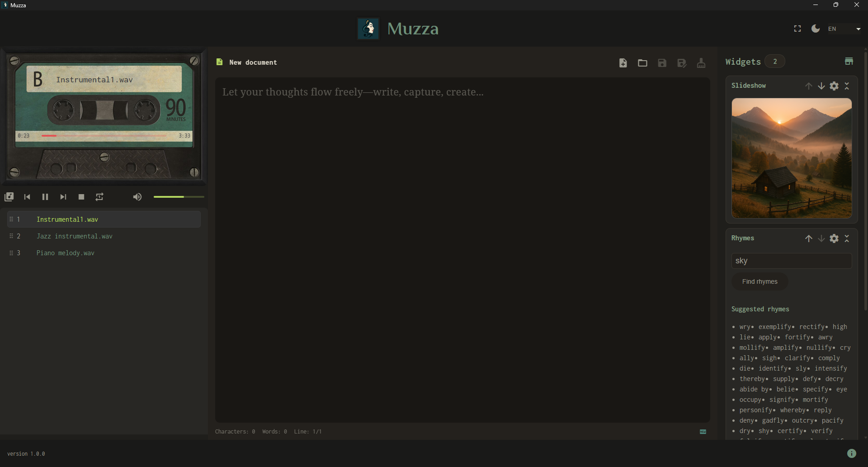This screenshot has height=467, width=868.
Task: Open the Slideshow widget settings gear
Action: [834, 86]
